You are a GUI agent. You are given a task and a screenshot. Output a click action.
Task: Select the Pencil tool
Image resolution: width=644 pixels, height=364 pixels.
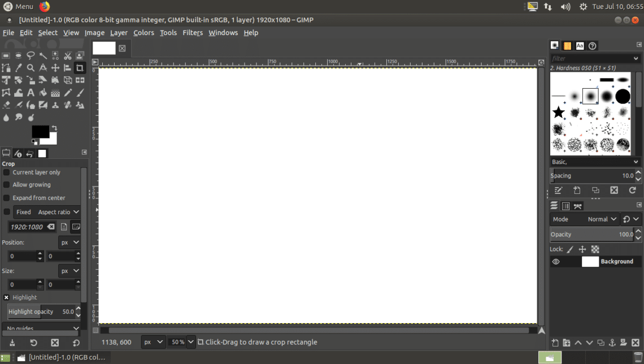point(68,93)
